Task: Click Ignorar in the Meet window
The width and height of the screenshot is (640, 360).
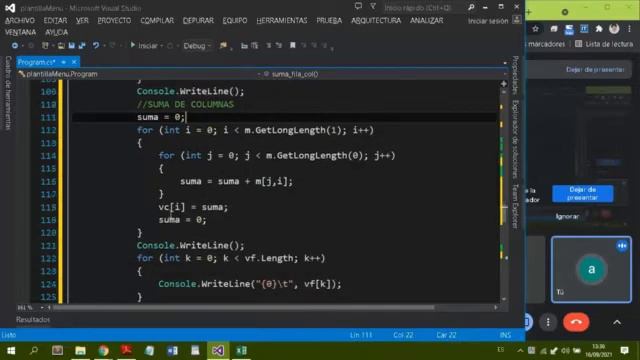Action: click(567, 216)
